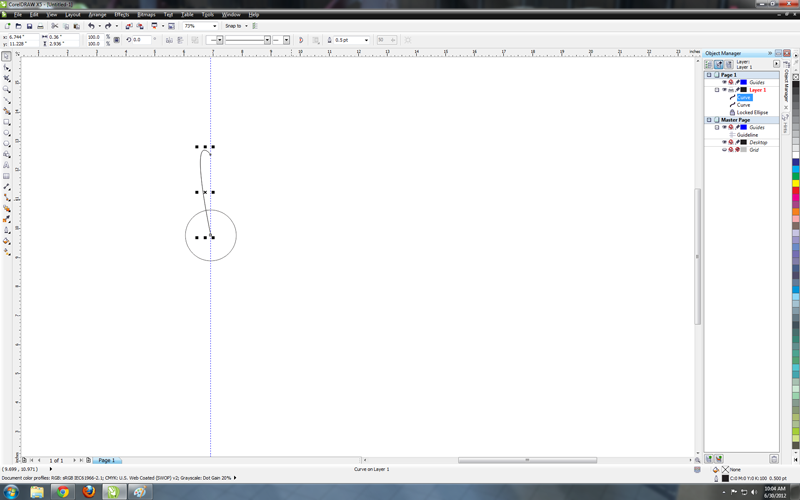
Task: Toggle the printable icon on Layer 1
Action: click(x=731, y=90)
